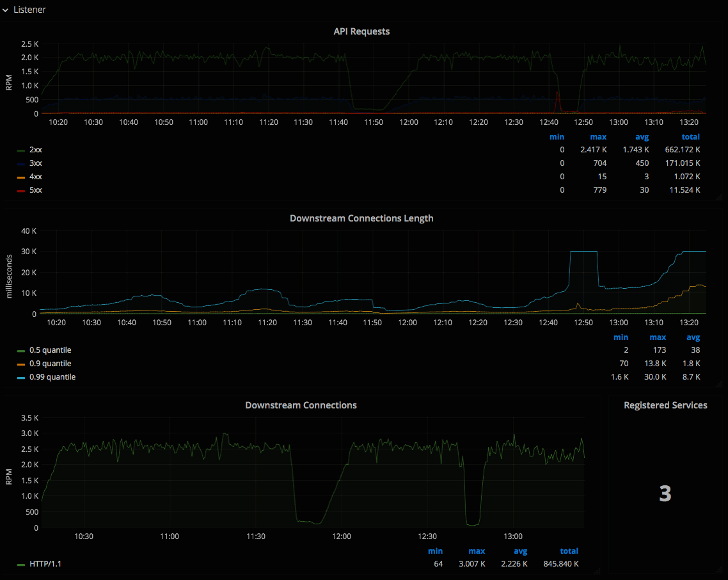Click the Downstream Connections Length panel title
Image resolution: width=728 pixels, height=580 pixels.
[361, 218]
